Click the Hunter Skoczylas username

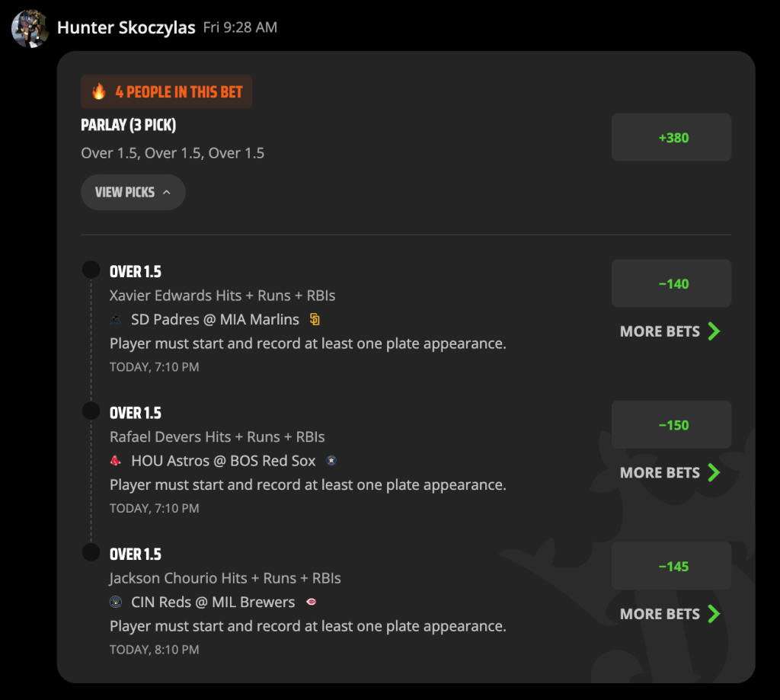click(126, 28)
